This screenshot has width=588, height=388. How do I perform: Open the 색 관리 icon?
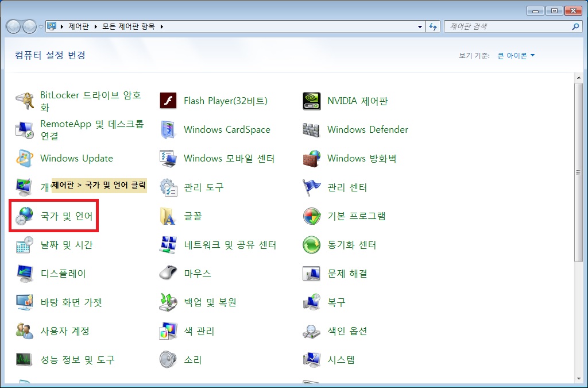(168, 331)
